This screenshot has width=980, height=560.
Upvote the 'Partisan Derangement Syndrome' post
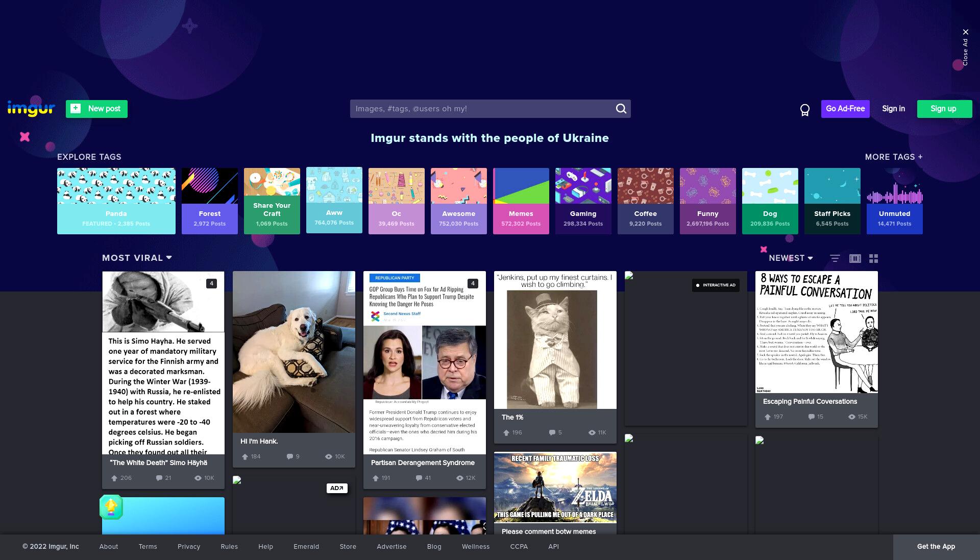coord(375,478)
